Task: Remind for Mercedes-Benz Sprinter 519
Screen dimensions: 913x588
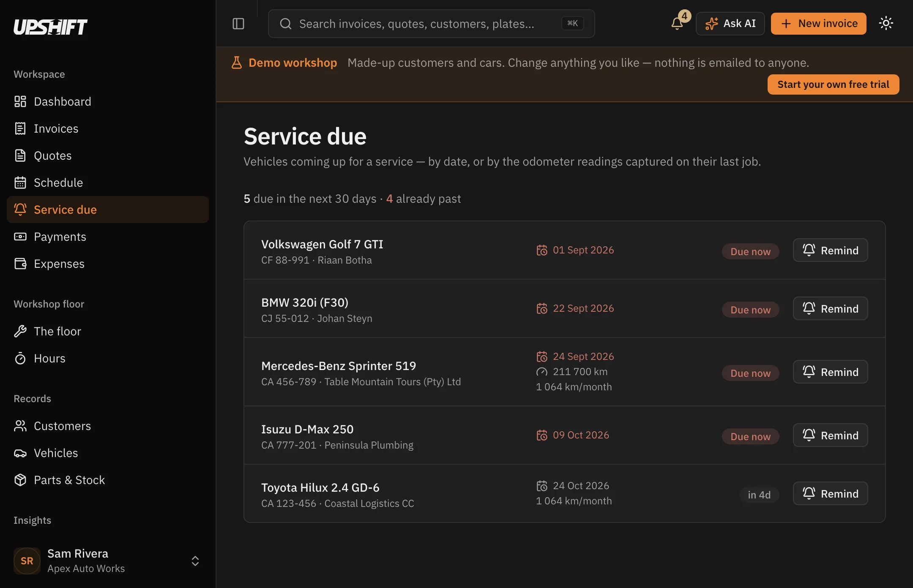Action: click(x=830, y=372)
